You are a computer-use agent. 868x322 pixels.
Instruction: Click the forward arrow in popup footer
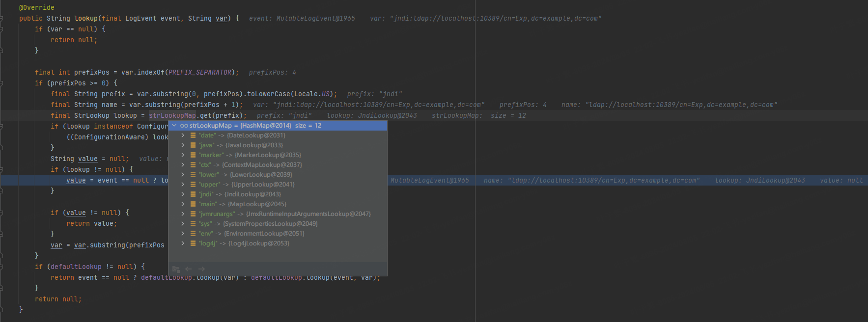201,269
